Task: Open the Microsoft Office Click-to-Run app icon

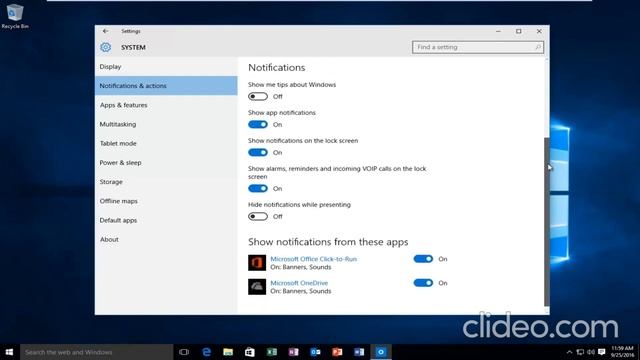Action: [257, 262]
